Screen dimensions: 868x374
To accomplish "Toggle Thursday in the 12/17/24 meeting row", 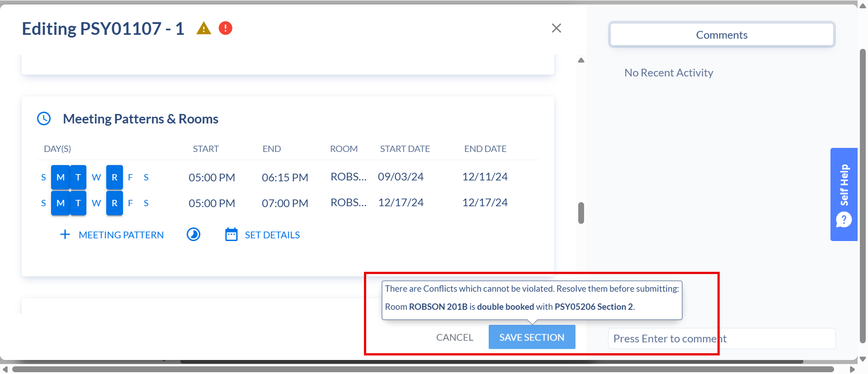I will click(x=115, y=203).
